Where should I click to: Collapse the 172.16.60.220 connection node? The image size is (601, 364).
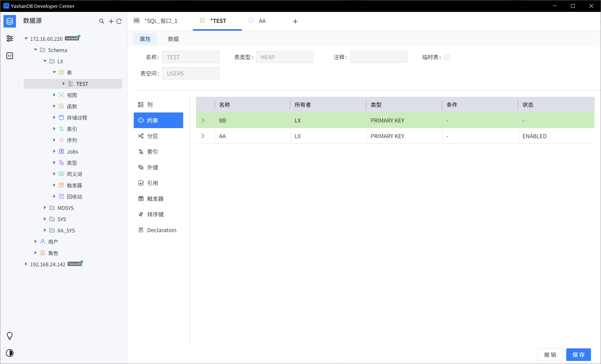pyautogui.click(x=26, y=39)
